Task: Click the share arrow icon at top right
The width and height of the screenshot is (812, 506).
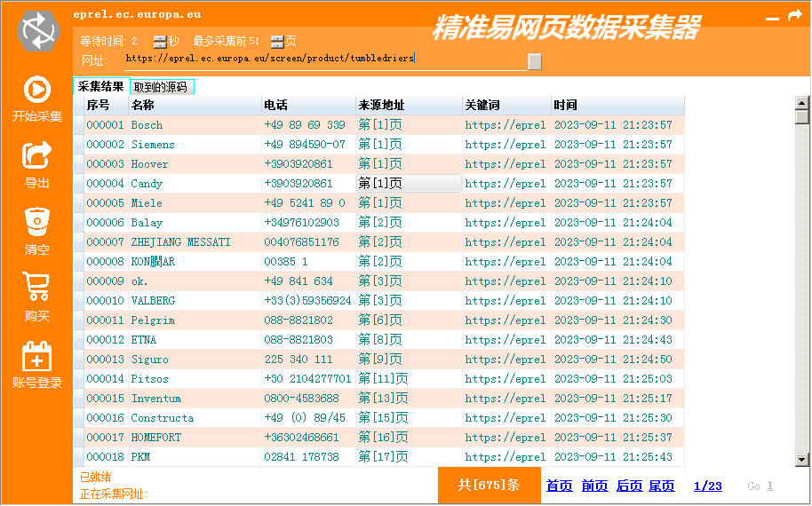Action: (x=795, y=15)
